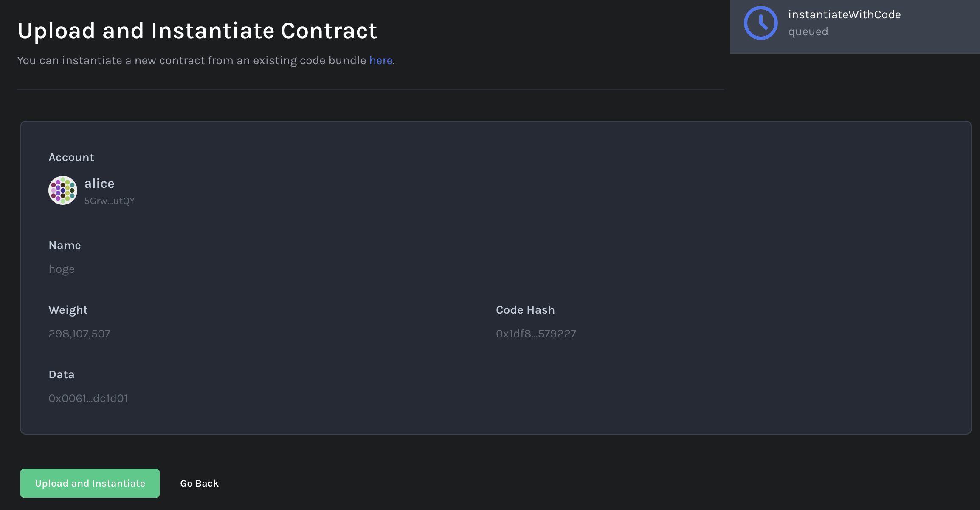Click the 5Grw...utQY account address
This screenshot has width=980, height=510.
coord(110,201)
